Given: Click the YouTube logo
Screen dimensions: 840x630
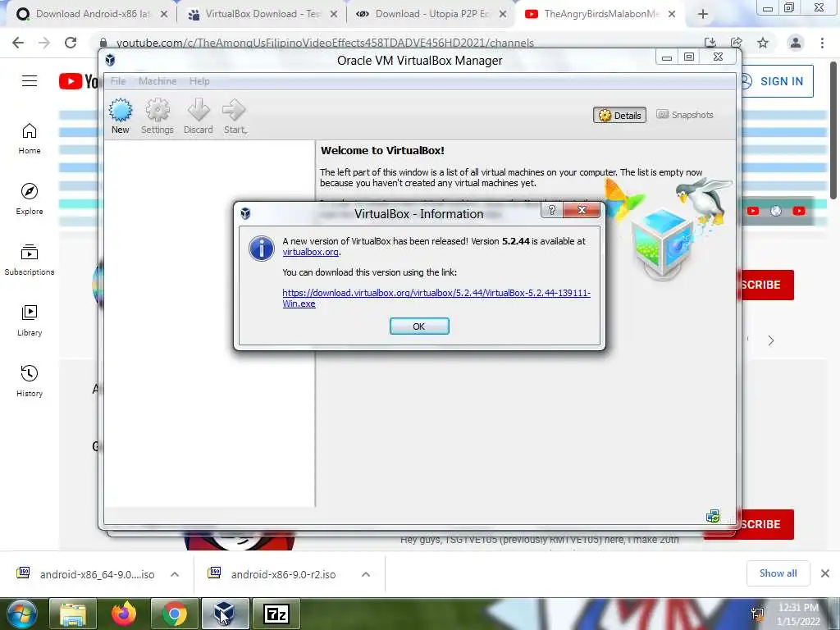Looking at the screenshot, I should (78, 81).
